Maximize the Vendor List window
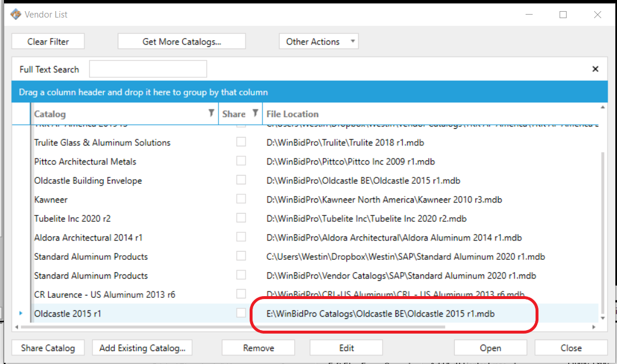The height and width of the screenshot is (364, 617). tap(563, 15)
